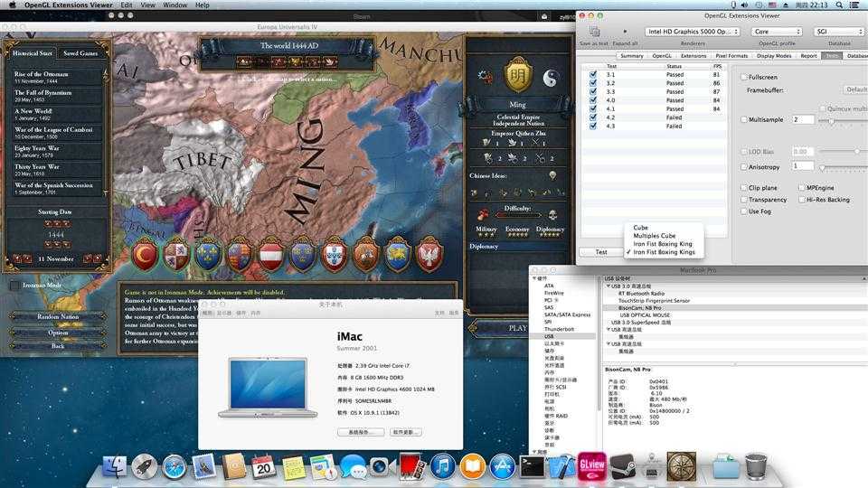This screenshot has width=868, height=488.
Task: Toggle the Ironman Mode checkbox
Action: (14, 286)
